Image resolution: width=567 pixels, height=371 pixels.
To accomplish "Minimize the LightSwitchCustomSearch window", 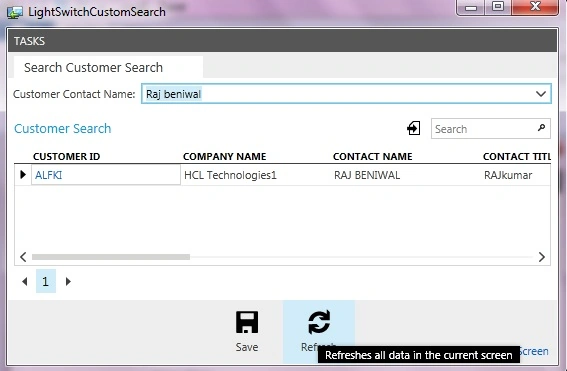I will point(470,7).
